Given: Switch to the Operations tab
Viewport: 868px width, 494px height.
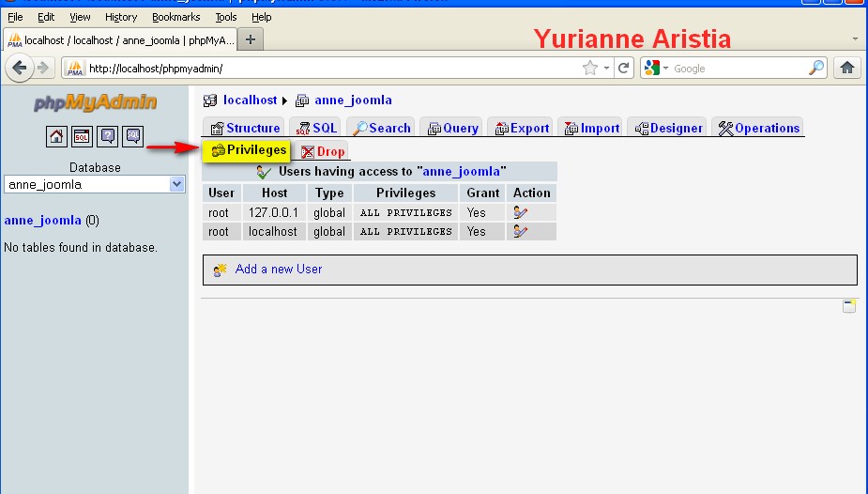Looking at the screenshot, I should click(758, 128).
